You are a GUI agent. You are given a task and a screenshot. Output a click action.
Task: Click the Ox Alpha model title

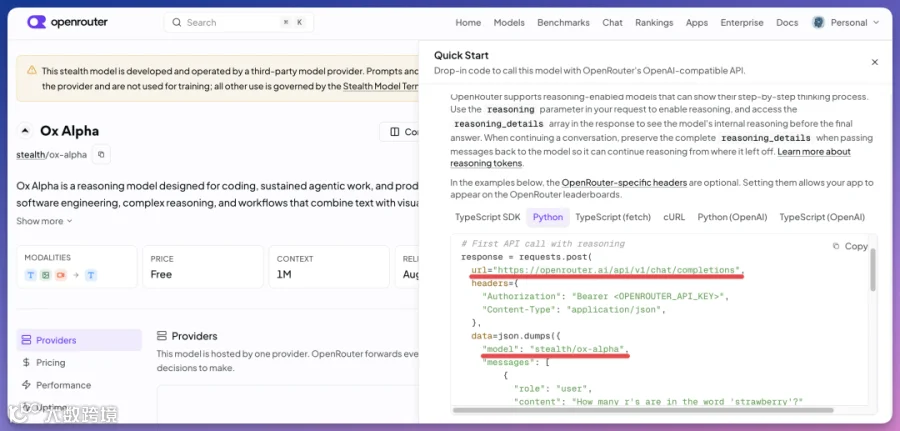[x=69, y=131]
